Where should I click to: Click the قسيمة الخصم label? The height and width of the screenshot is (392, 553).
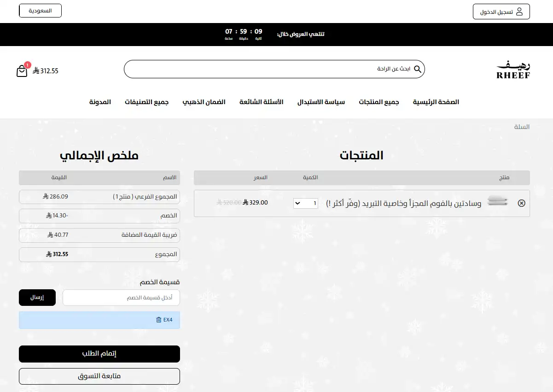click(x=160, y=282)
